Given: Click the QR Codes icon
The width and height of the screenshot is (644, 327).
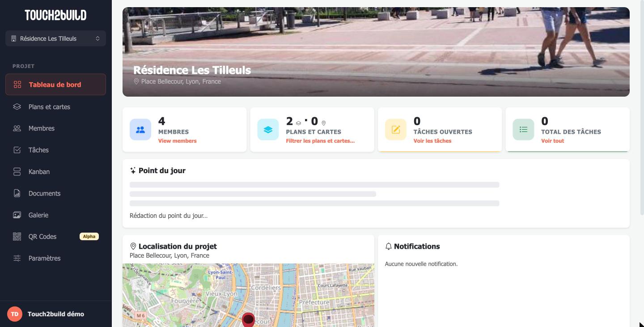Looking at the screenshot, I should click(x=17, y=237).
